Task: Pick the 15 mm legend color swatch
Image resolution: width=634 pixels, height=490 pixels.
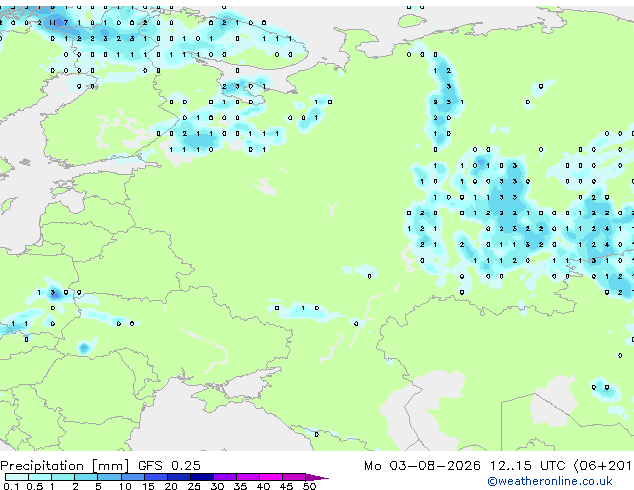Action: tap(155, 477)
